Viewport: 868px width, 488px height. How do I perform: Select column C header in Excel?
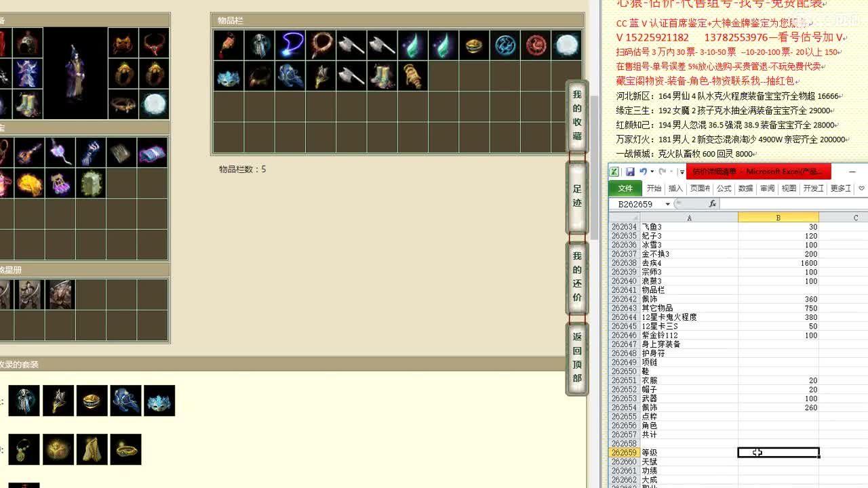[844, 218]
